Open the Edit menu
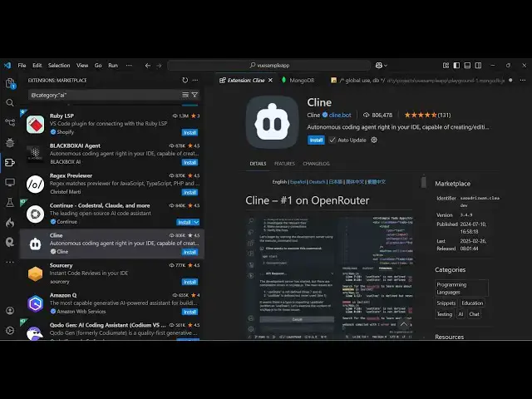 pos(37,66)
